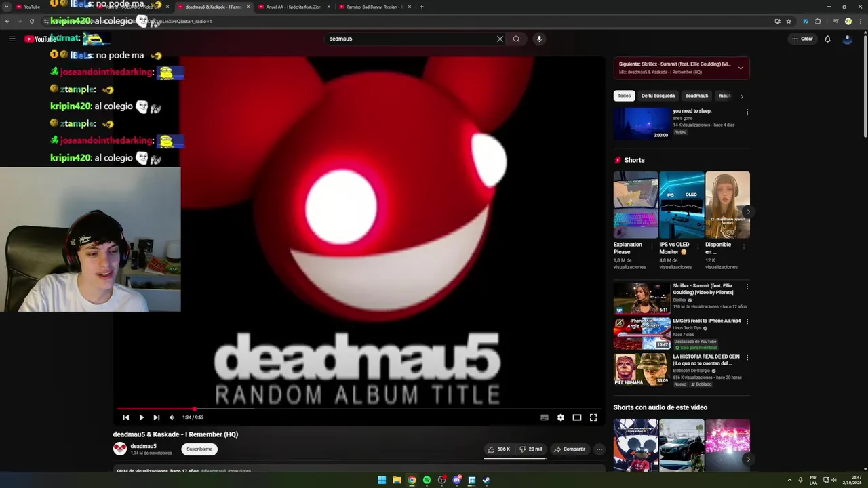Dislike the video showing 20 mil
The height and width of the screenshot is (488, 868).
[531, 449]
